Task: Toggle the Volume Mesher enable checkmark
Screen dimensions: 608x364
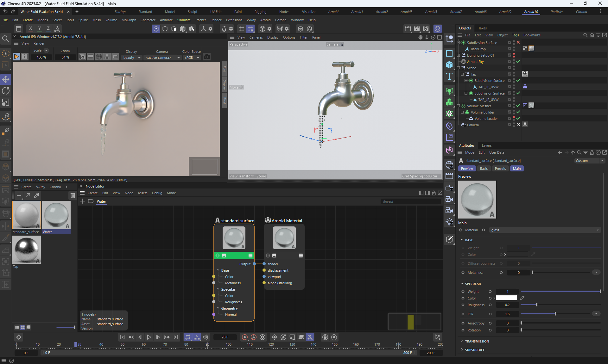Action: (x=518, y=106)
